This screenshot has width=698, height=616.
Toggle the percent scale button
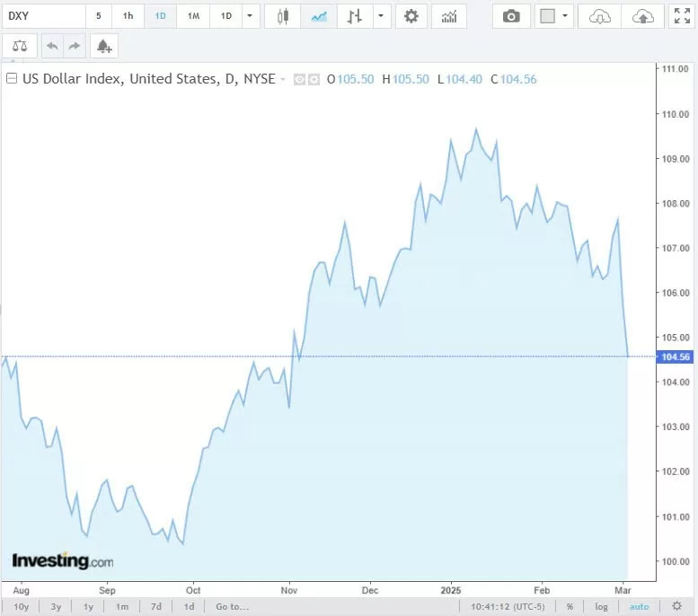pyautogui.click(x=570, y=607)
